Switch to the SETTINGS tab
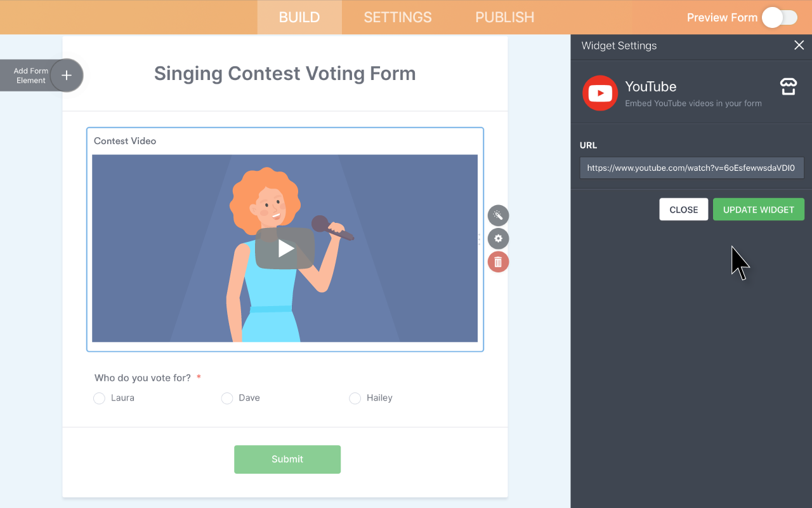 [398, 17]
